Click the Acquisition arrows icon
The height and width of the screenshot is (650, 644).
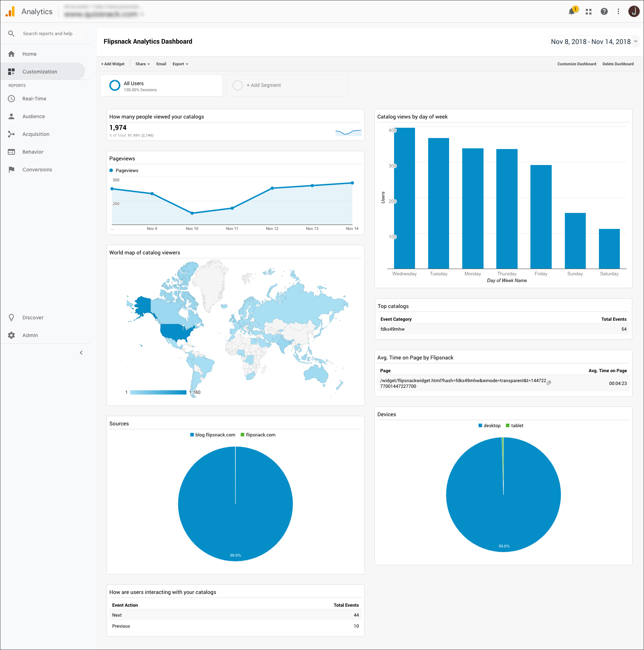(x=11, y=134)
